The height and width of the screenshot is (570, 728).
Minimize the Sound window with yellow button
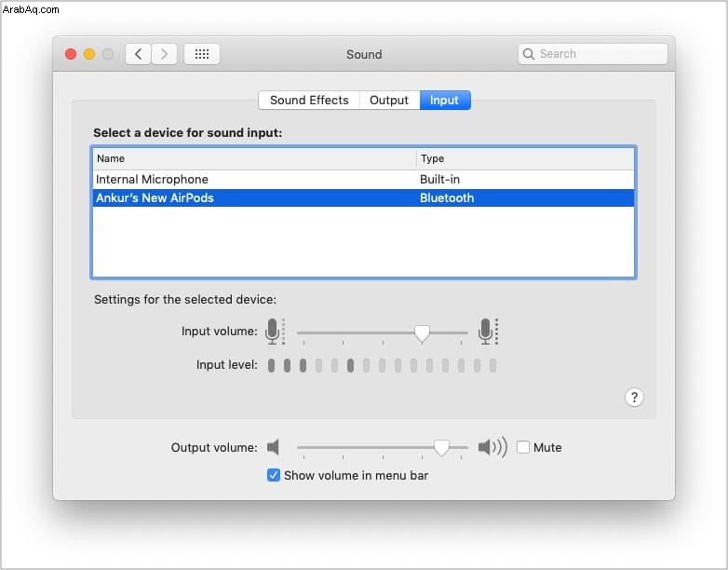click(x=89, y=54)
